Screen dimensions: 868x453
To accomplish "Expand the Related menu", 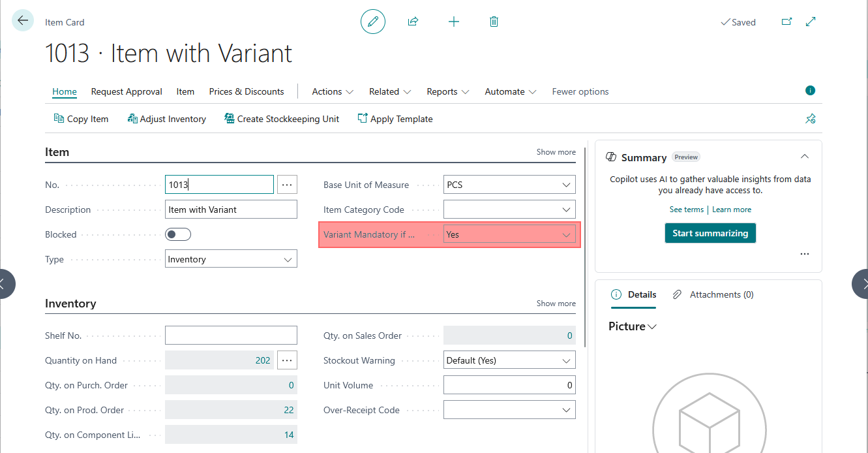I will pyautogui.click(x=390, y=91).
